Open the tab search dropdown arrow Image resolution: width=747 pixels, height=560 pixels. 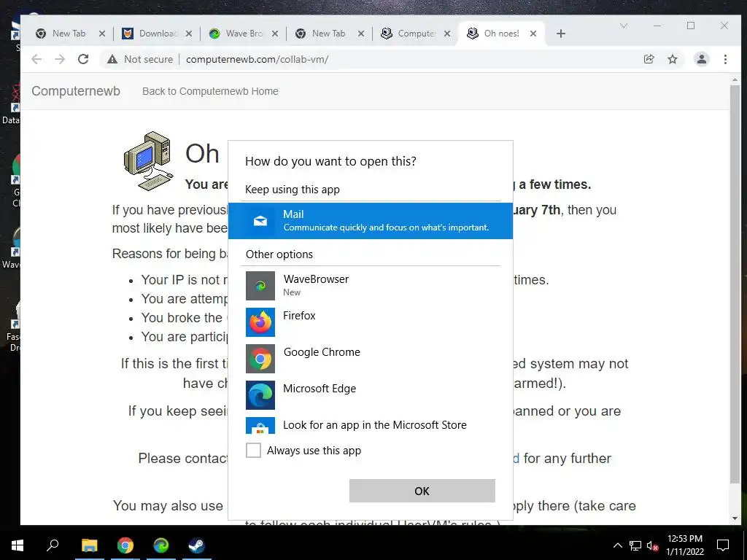[623, 26]
